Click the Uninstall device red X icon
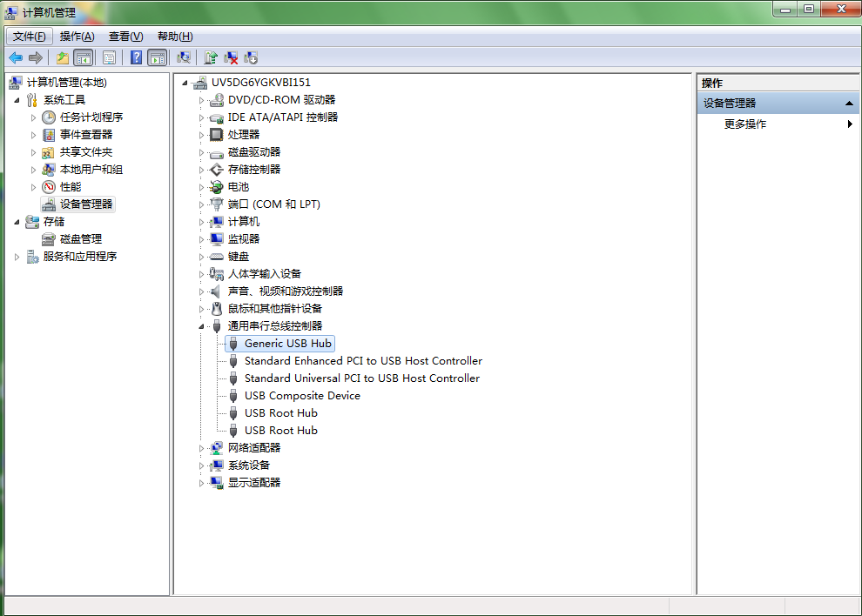 point(231,58)
